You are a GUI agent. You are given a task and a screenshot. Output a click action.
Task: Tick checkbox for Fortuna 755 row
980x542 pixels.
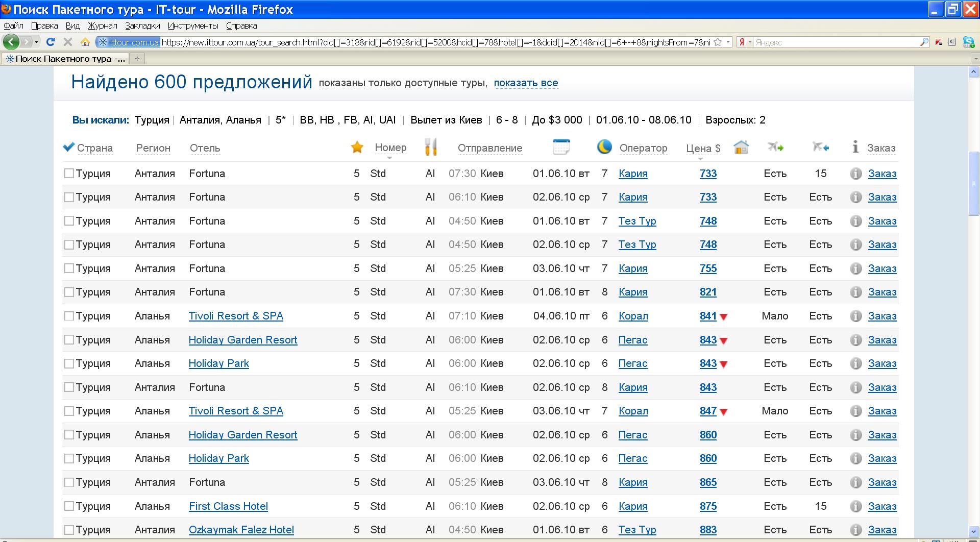69,268
